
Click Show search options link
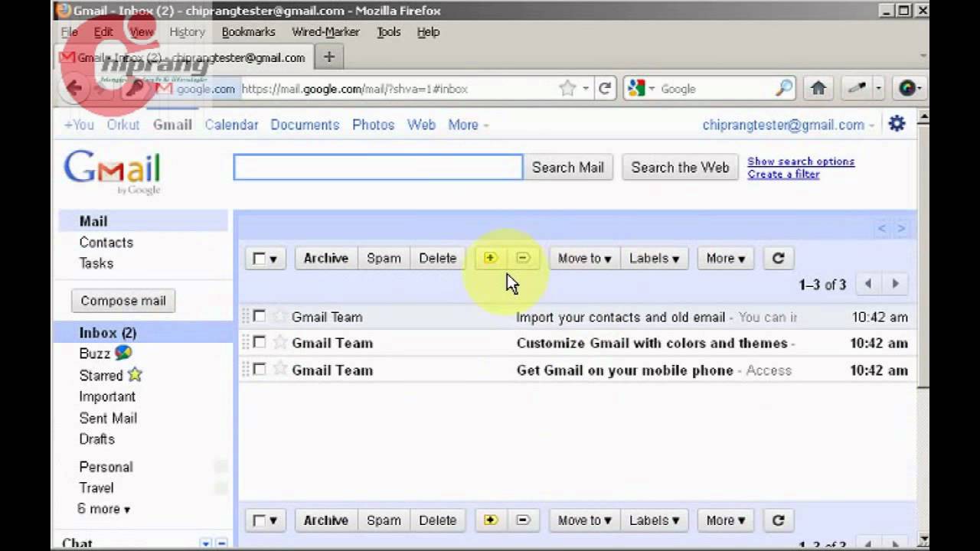801,161
